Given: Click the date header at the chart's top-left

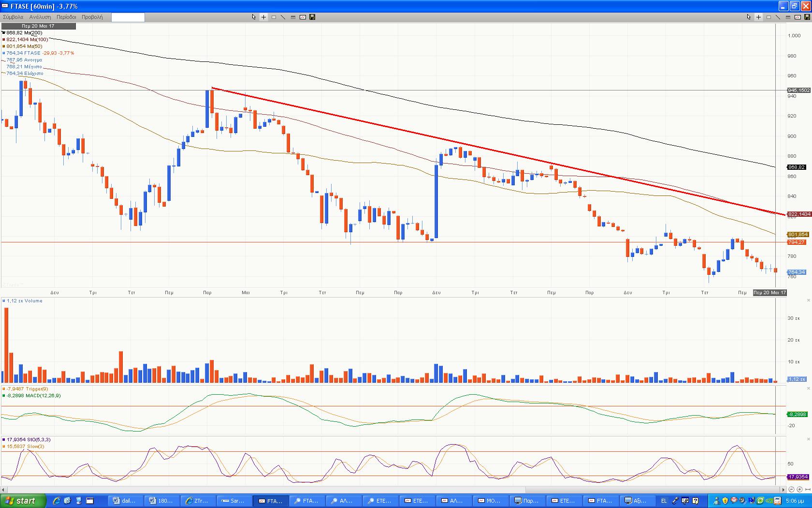Looking at the screenshot, I should pyautogui.click(x=38, y=26).
